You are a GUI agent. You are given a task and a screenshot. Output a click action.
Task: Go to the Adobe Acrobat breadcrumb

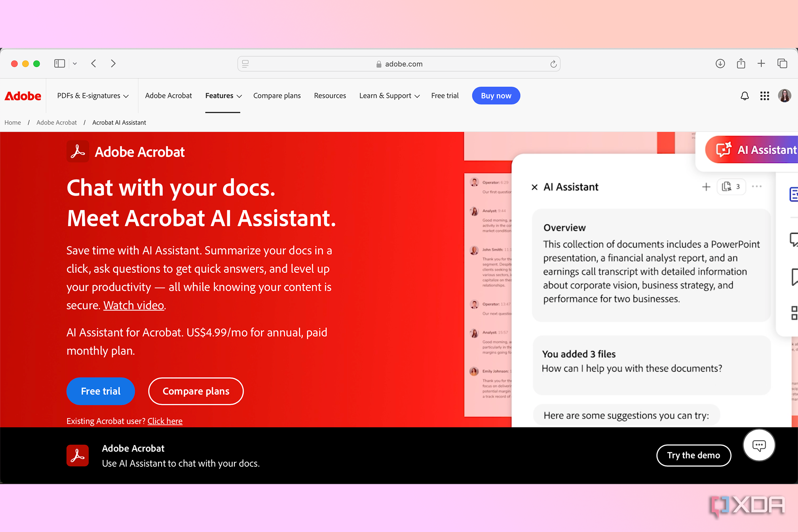click(57, 122)
